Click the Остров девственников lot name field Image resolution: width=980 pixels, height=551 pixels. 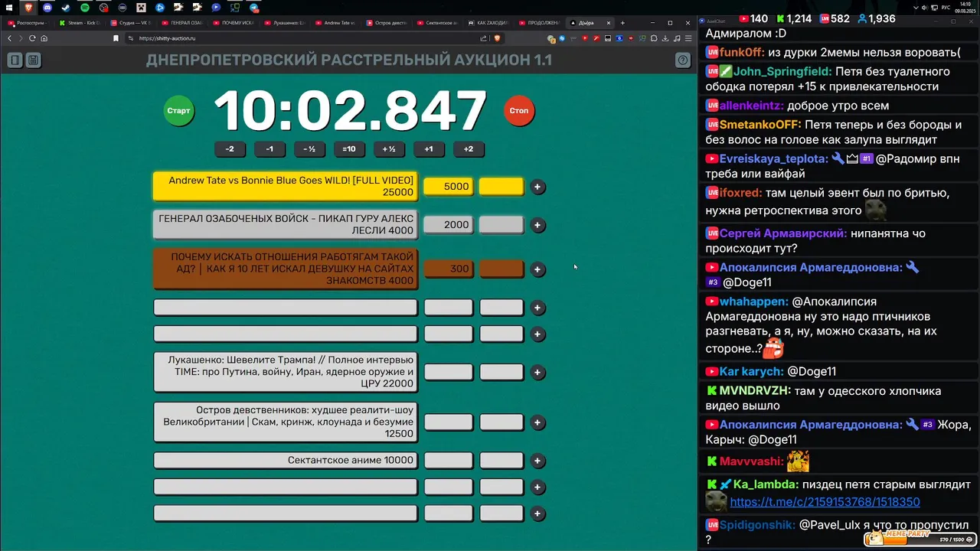pyautogui.click(x=286, y=422)
